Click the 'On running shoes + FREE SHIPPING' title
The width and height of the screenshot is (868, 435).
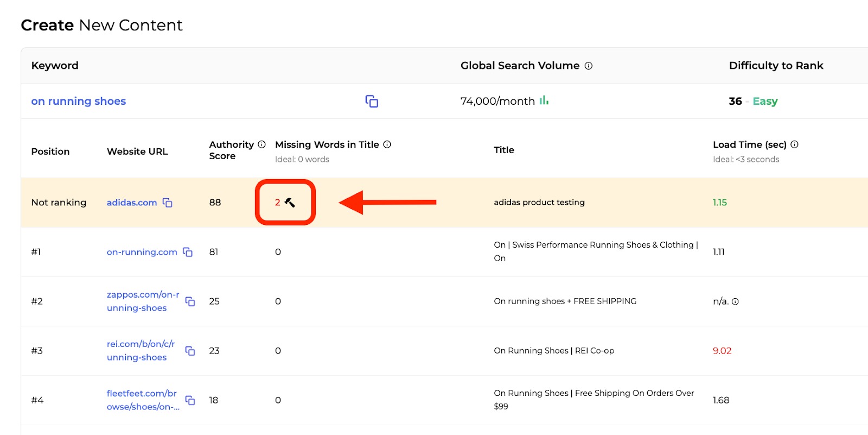[565, 301]
